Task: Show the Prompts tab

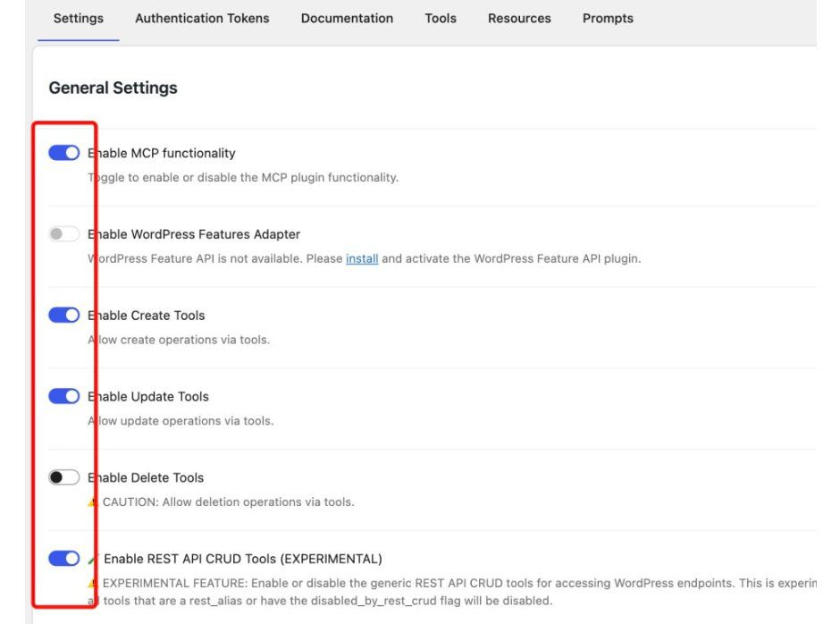Action: 608,18
